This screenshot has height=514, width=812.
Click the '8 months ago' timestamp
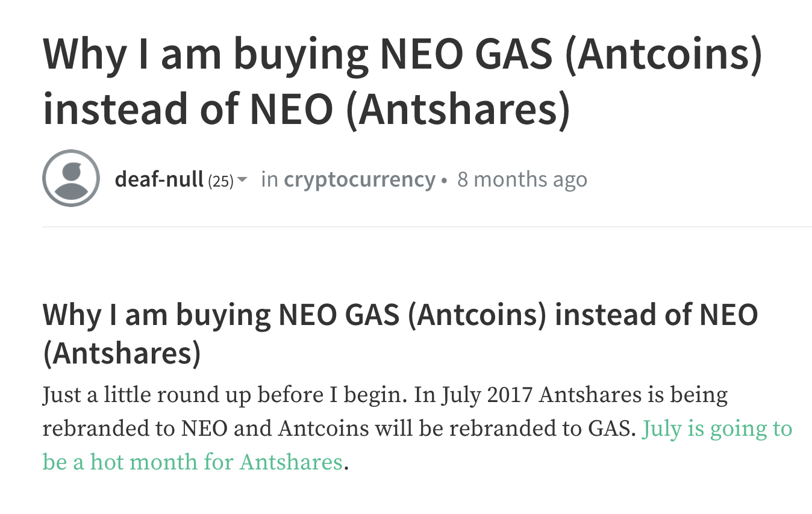pos(522,179)
